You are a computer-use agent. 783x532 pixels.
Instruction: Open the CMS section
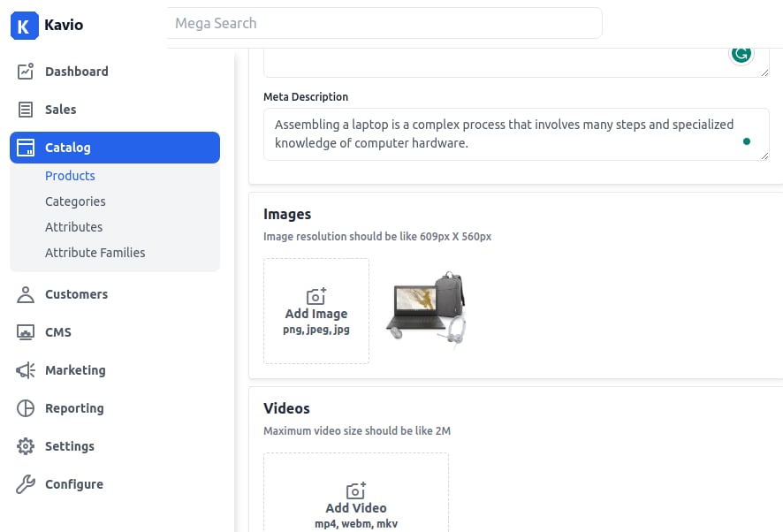tap(115, 332)
